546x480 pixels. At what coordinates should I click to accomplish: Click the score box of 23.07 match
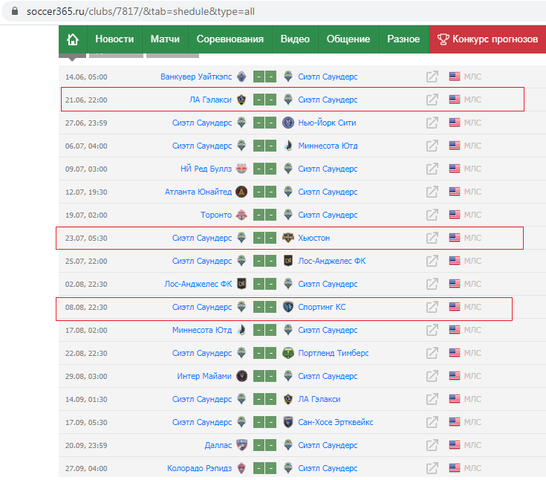click(265, 238)
